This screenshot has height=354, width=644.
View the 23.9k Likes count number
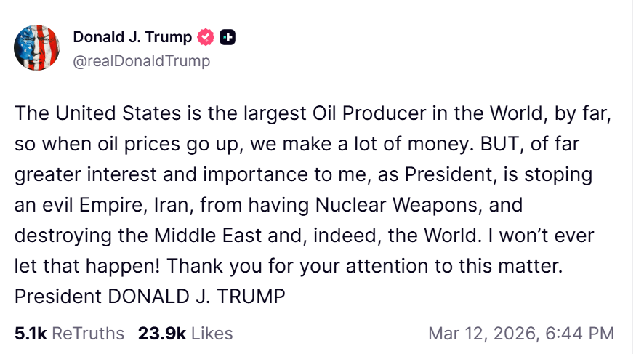(162, 334)
